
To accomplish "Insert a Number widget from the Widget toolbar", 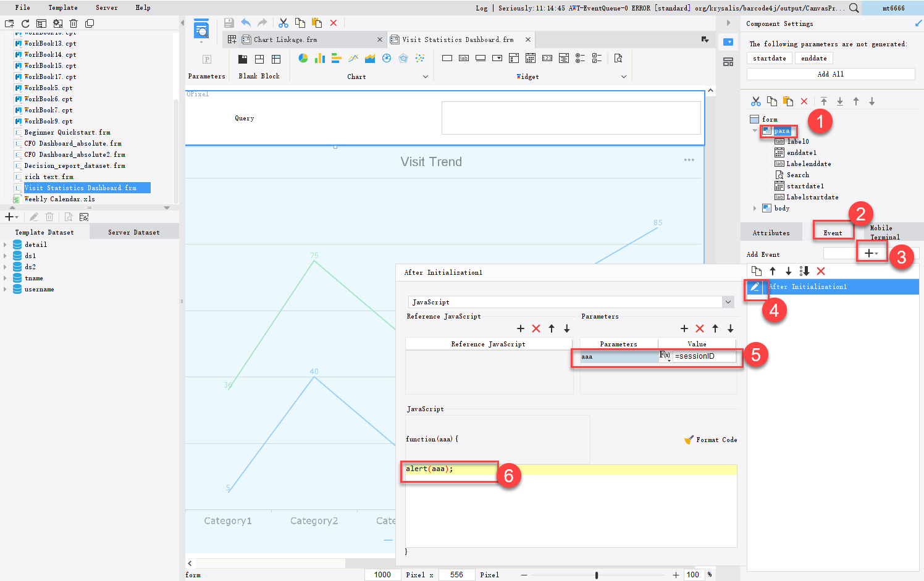I will (547, 57).
